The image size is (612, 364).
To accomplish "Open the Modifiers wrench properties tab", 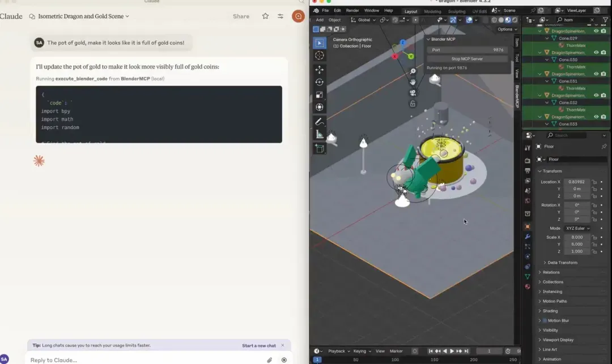I will [528, 237].
